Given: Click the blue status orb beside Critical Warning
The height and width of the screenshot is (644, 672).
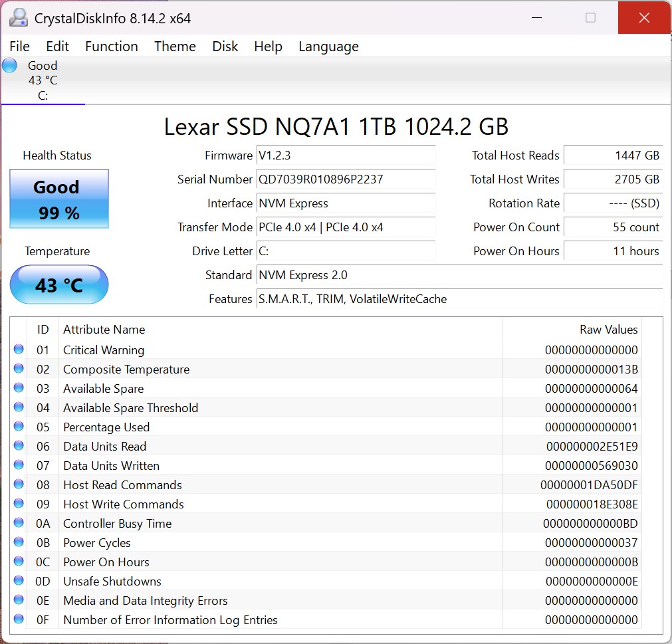Looking at the screenshot, I should (x=19, y=350).
